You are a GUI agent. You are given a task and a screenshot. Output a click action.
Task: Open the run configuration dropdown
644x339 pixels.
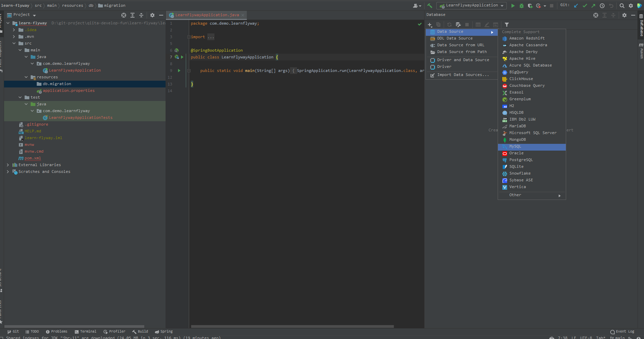point(472,6)
